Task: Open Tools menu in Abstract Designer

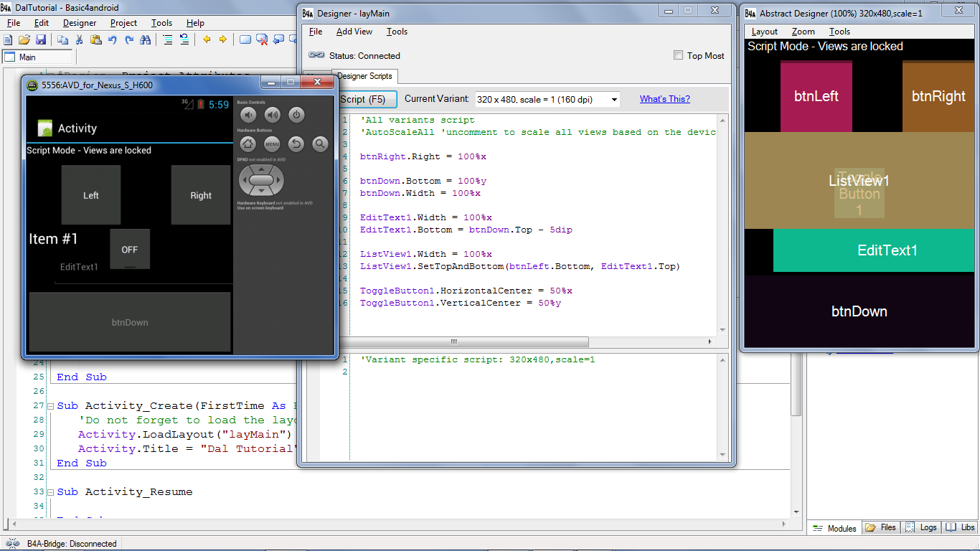Action: (x=839, y=32)
